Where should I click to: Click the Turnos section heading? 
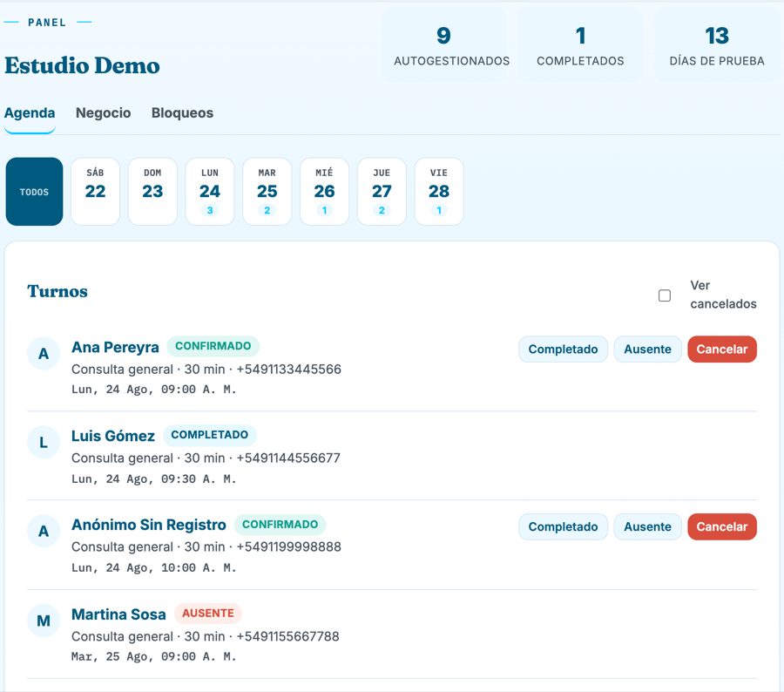[57, 291]
